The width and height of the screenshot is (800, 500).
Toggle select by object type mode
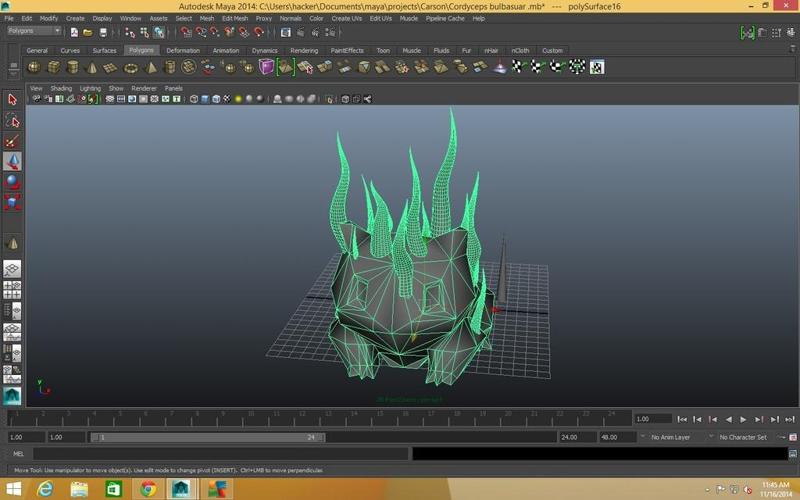pos(145,33)
